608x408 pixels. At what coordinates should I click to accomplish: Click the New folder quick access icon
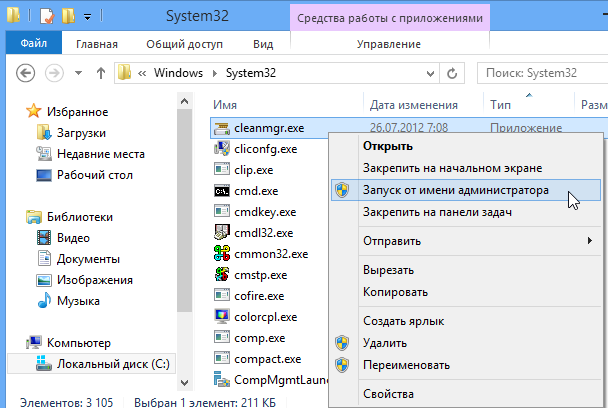coord(68,16)
